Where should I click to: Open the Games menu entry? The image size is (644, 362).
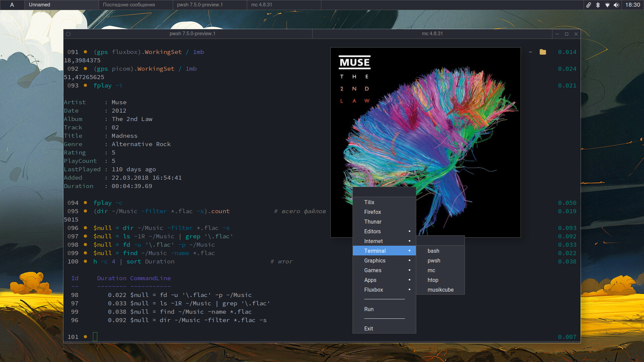pos(384,270)
